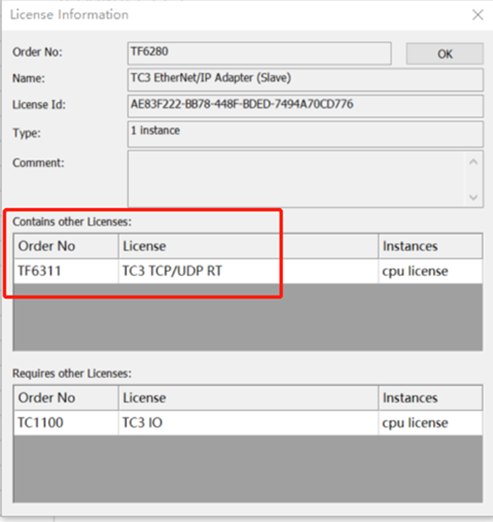Click the Comment scrollbar down arrow

coord(473,197)
